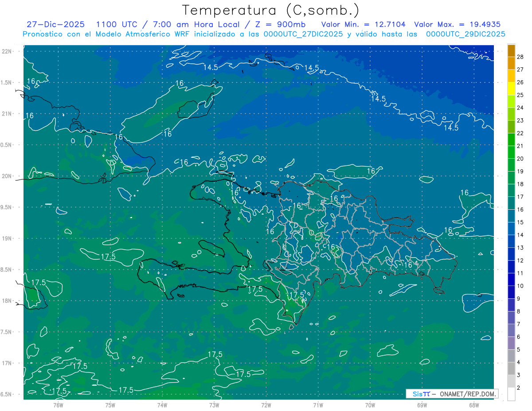Click color scale value '21'
Screen dimensions: 532x411
coord(520,146)
